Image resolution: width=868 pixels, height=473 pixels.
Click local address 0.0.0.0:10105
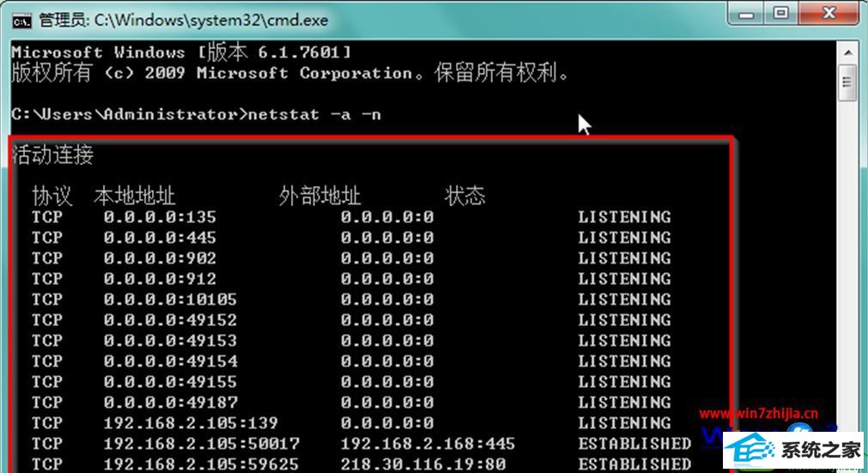coord(171,300)
